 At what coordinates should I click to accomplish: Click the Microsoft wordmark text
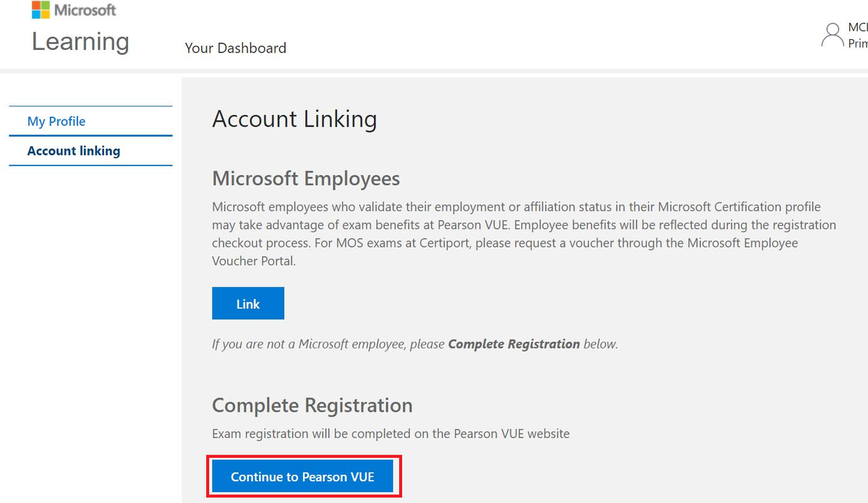(x=85, y=10)
